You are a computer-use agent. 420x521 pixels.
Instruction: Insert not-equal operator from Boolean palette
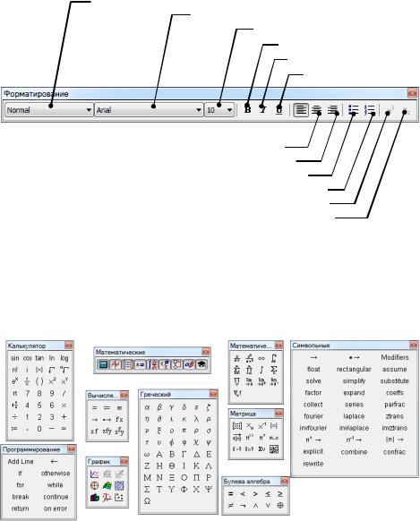tap(231, 506)
